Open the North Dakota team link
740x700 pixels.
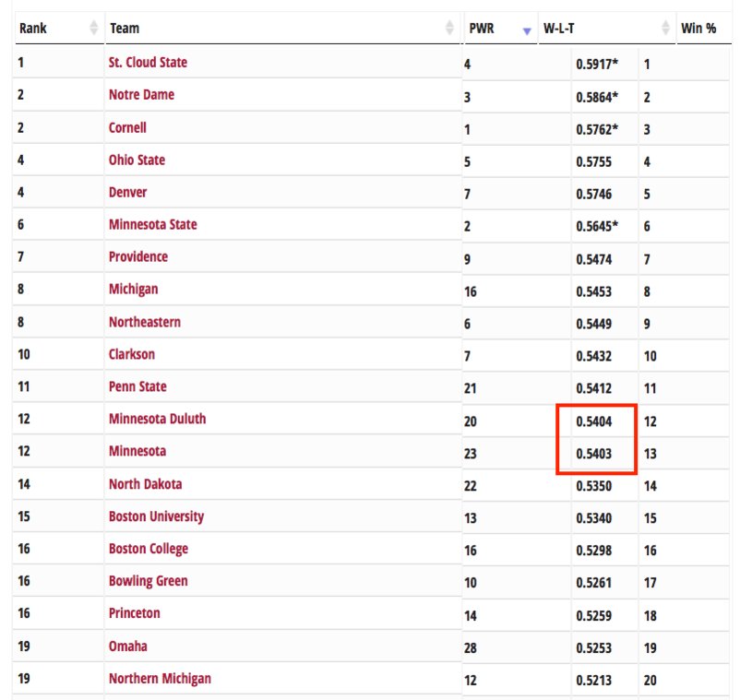click(x=145, y=484)
